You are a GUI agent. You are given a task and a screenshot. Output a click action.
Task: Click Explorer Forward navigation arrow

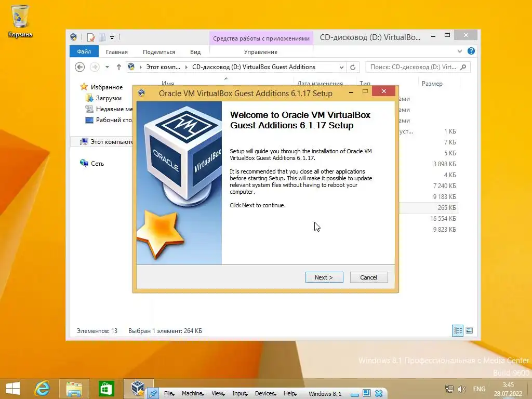point(95,67)
